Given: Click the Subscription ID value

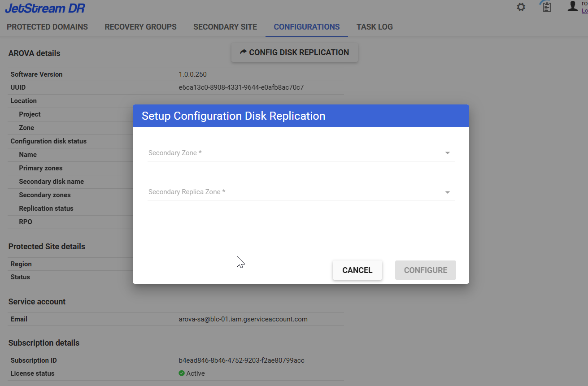Looking at the screenshot, I should [241, 360].
